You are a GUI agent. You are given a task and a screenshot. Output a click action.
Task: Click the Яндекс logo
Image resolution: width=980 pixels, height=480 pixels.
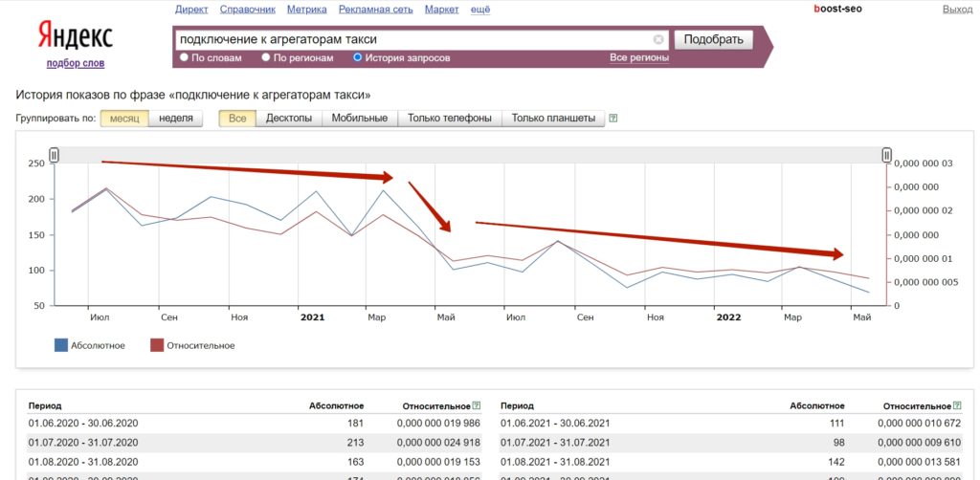coord(75,35)
